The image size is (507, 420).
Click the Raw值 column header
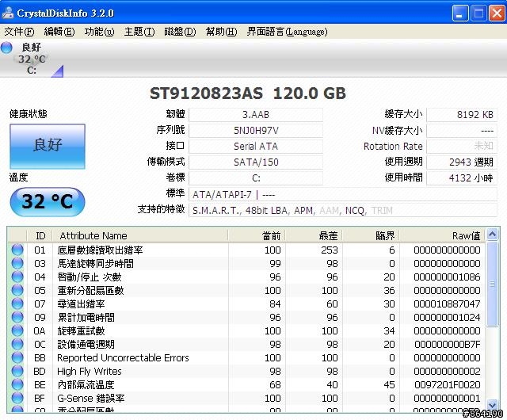click(442, 236)
